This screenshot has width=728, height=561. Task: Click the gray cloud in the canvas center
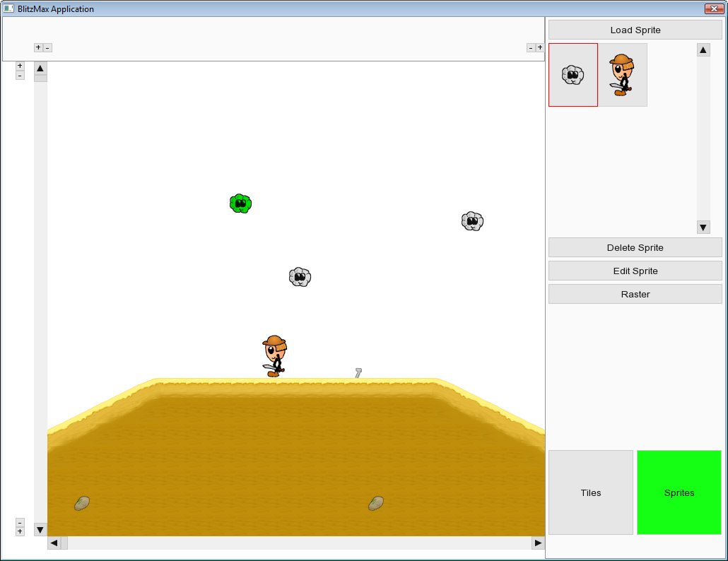click(x=300, y=276)
